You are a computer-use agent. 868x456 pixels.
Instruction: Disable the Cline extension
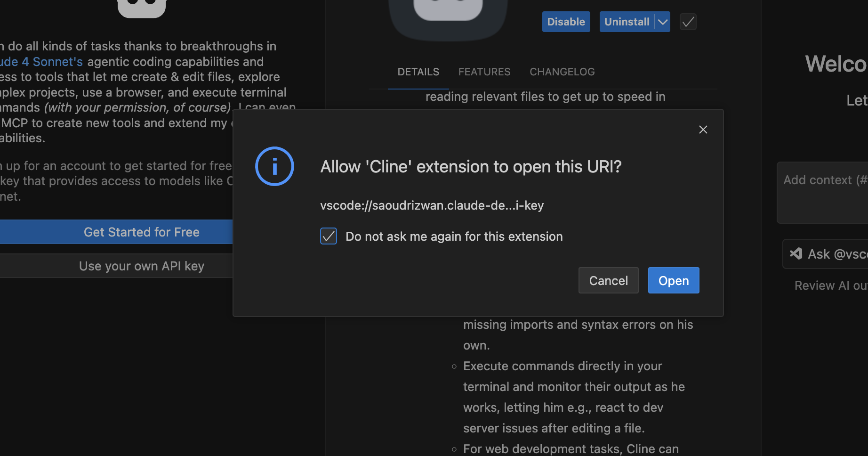click(566, 22)
